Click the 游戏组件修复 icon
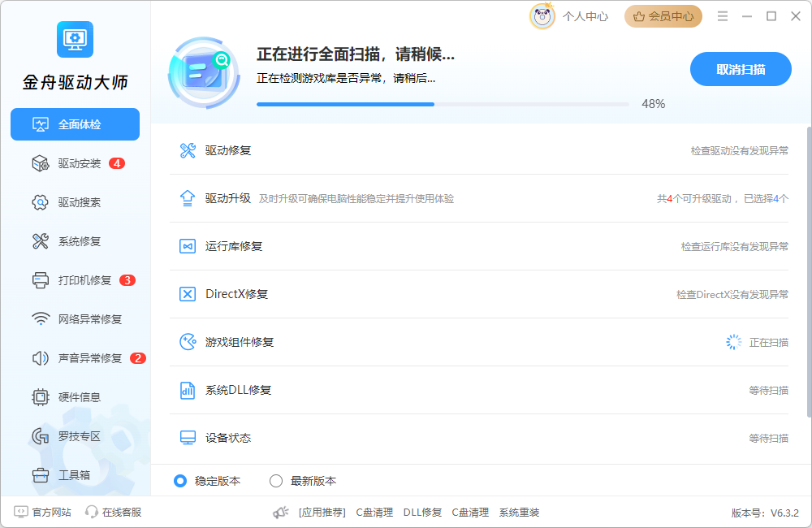Screen dimensions: 812x528 click(x=188, y=342)
